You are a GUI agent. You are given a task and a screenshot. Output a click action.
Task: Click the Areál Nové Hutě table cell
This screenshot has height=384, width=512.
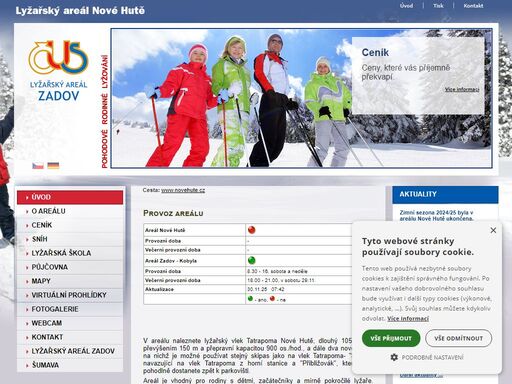194,230
